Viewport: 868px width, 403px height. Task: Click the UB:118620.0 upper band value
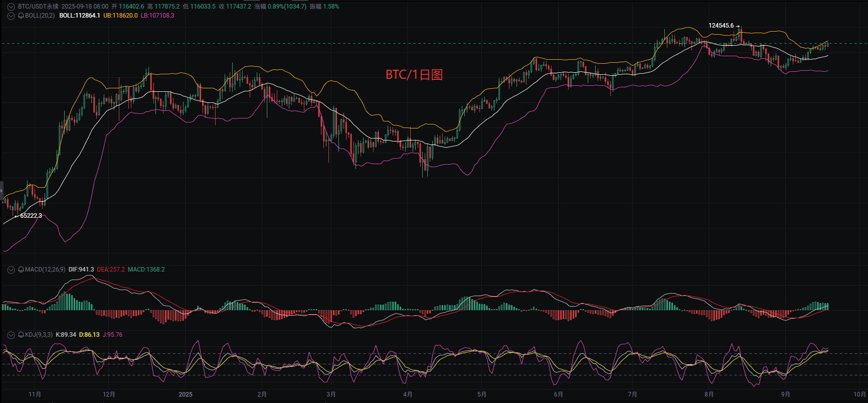pyautogui.click(x=120, y=16)
